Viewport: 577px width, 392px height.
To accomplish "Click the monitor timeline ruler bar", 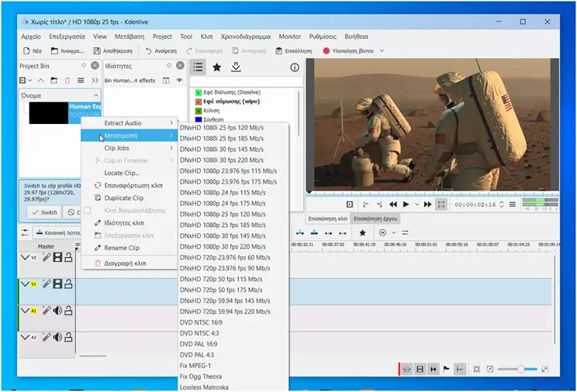I will pyautogui.click(x=433, y=194).
